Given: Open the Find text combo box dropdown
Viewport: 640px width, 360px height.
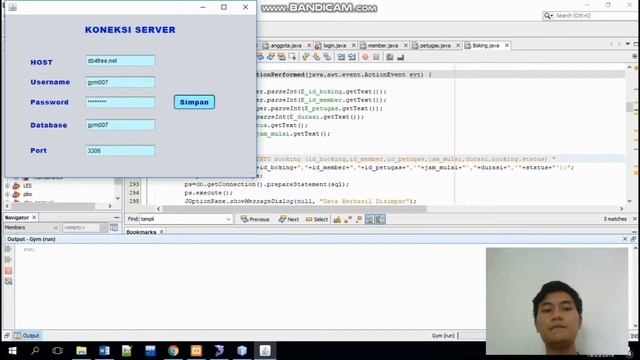Looking at the screenshot, I should [x=229, y=219].
